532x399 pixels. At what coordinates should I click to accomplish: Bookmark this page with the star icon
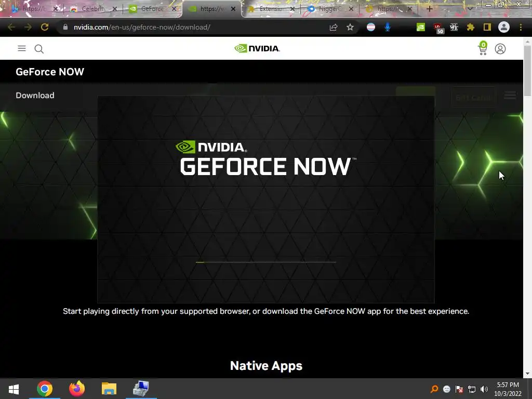350,27
